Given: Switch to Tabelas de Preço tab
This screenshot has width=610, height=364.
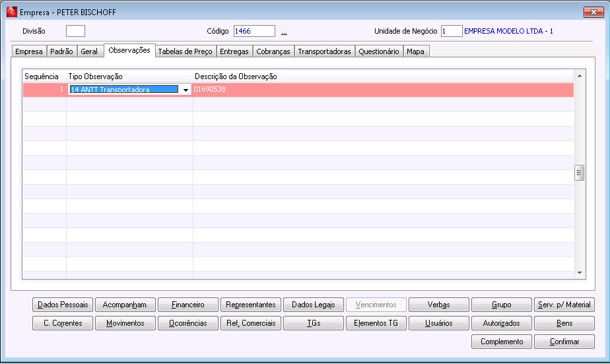Looking at the screenshot, I should [185, 51].
